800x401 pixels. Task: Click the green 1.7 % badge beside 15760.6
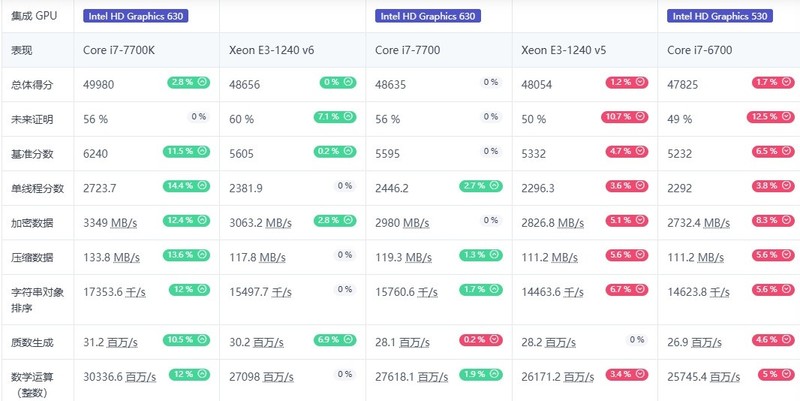[x=481, y=290]
